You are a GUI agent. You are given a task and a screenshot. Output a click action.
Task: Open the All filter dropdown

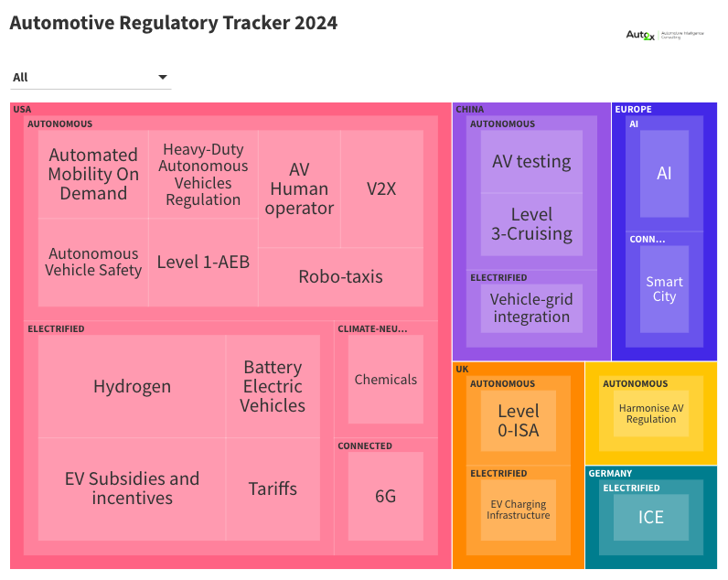click(90, 78)
